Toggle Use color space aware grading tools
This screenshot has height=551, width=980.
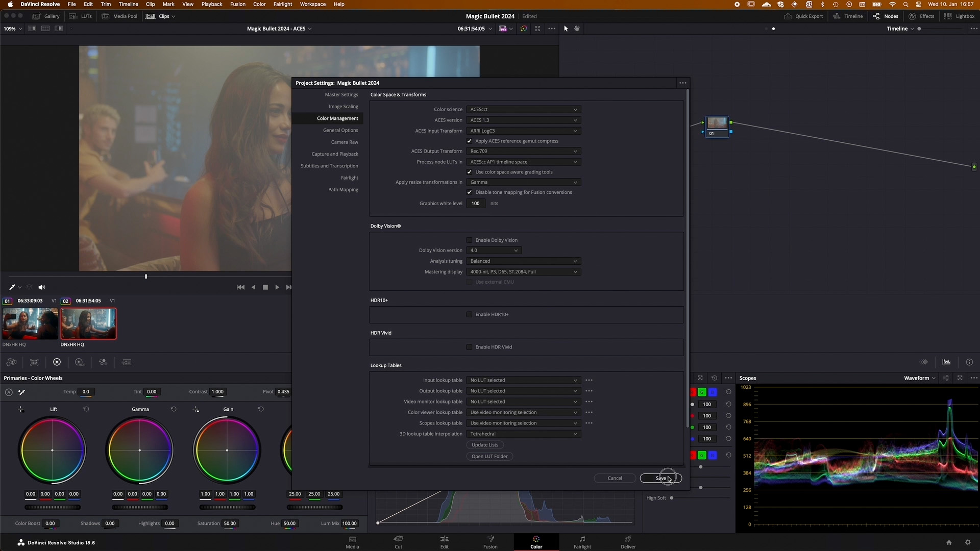pos(470,172)
